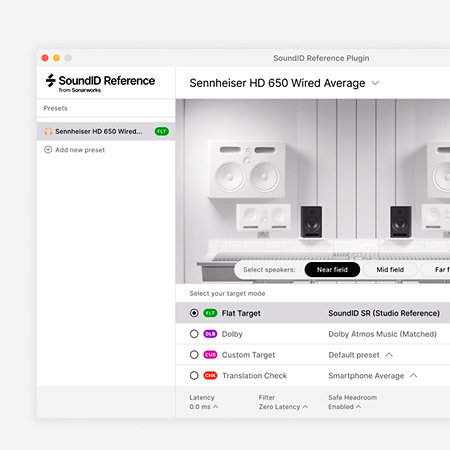The width and height of the screenshot is (450, 450).
Task: Click the small white mid-field speaker at left
Action: click(263, 218)
